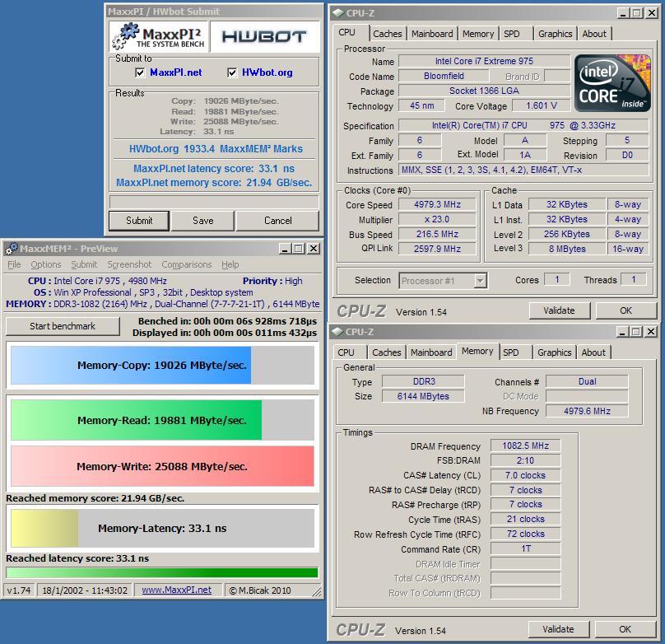
Task: Click the Core Speed value 4979.3 MHz
Action: pyautogui.click(x=437, y=204)
